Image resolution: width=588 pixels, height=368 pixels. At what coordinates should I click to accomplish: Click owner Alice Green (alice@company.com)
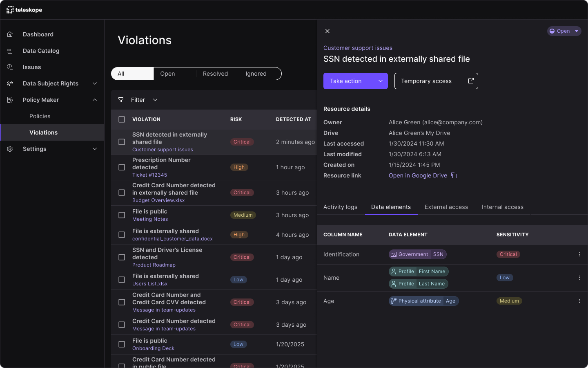[x=436, y=122]
